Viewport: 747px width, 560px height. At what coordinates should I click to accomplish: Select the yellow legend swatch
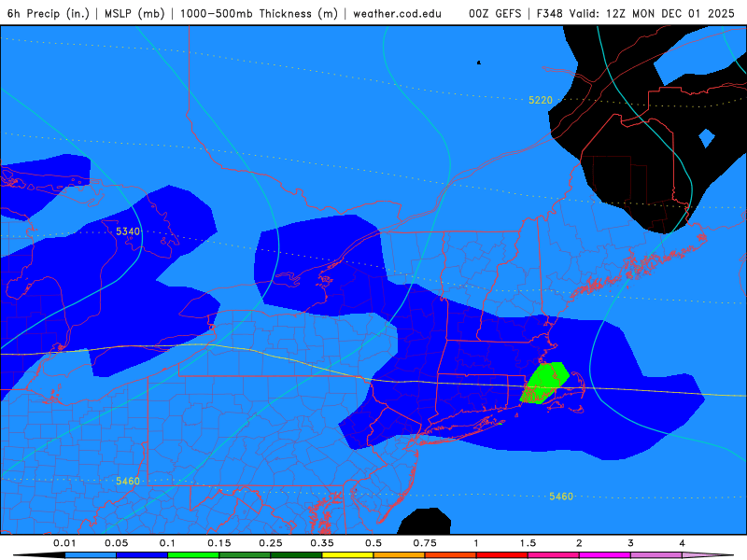pos(347,555)
